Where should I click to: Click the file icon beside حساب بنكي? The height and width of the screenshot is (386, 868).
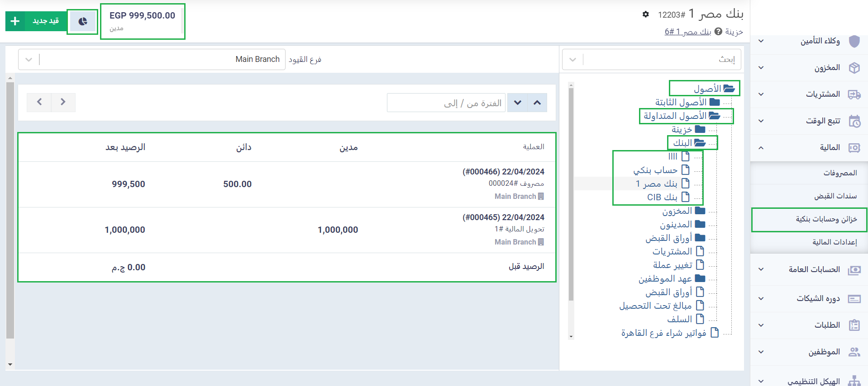(685, 170)
